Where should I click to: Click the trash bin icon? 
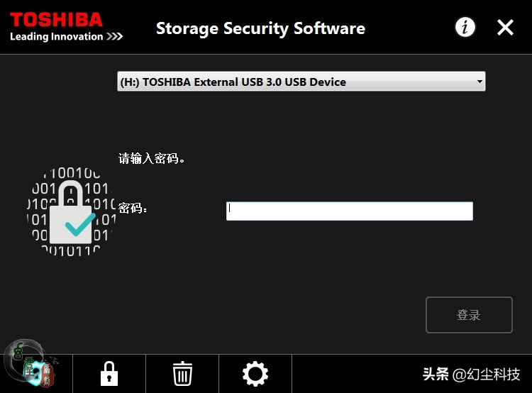point(182,373)
